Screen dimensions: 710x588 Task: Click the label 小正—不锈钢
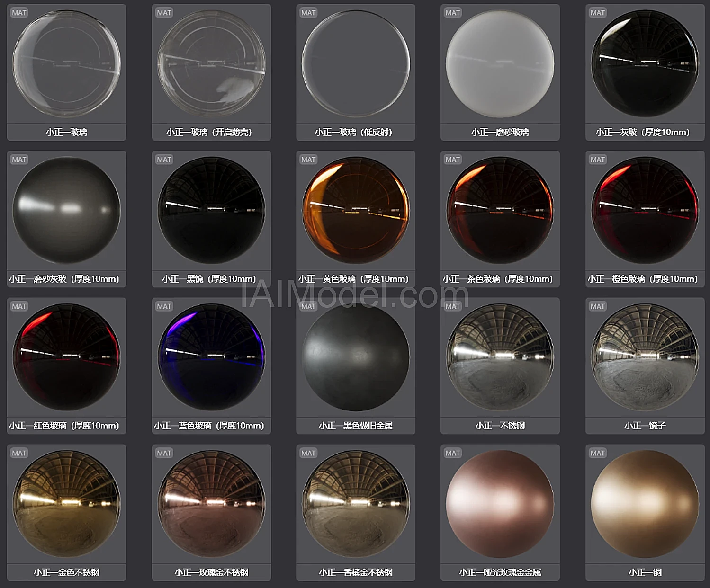500,426
